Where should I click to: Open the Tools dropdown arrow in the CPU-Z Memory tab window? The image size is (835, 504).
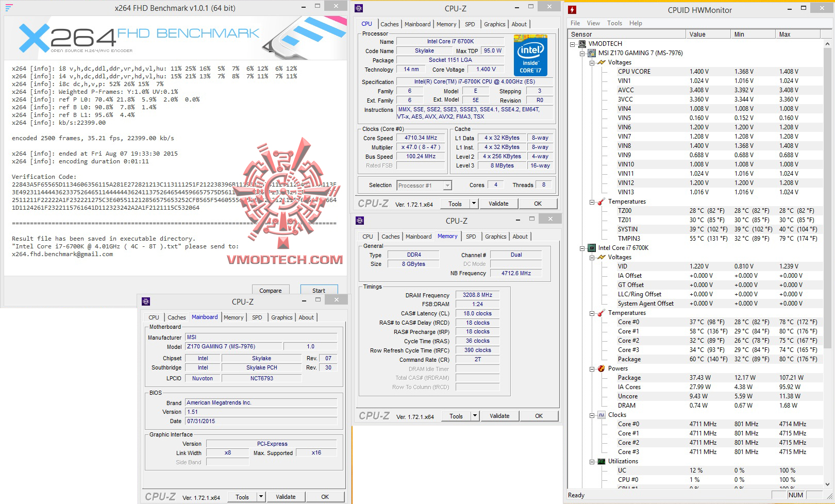tap(475, 416)
